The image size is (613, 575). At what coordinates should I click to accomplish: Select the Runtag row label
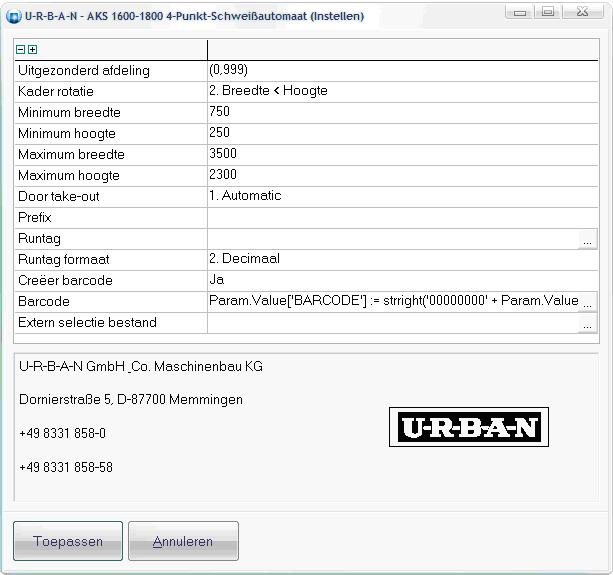39,239
